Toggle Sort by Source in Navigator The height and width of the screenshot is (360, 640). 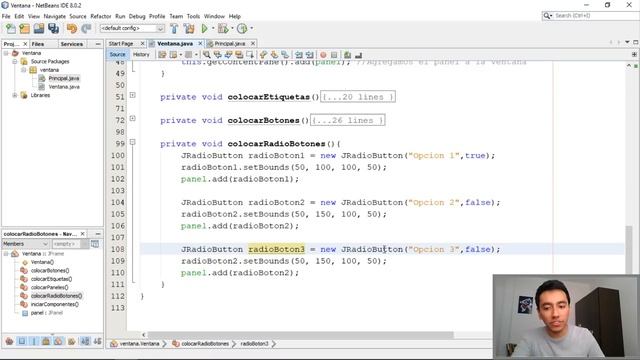(98, 341)
